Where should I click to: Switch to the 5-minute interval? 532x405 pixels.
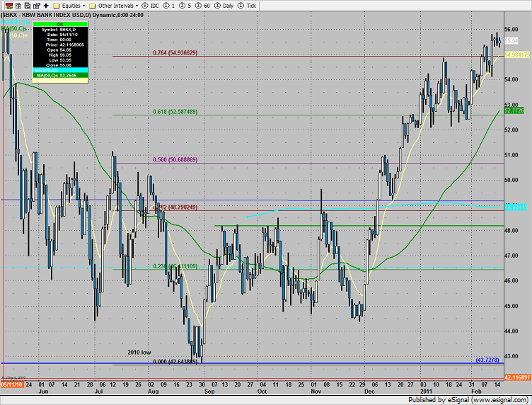pyautogui.click(x=188, y=5)
